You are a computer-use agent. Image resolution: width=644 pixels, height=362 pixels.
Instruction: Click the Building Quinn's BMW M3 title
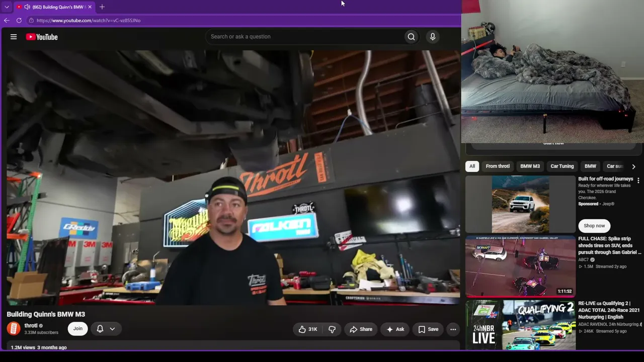[x=46, y=314]
